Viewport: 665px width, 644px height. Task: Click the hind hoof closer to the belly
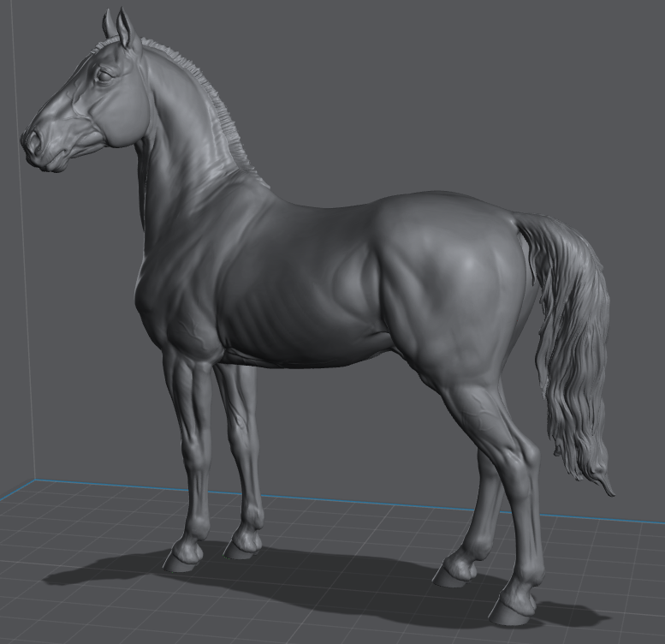click(x=453, y=572)
